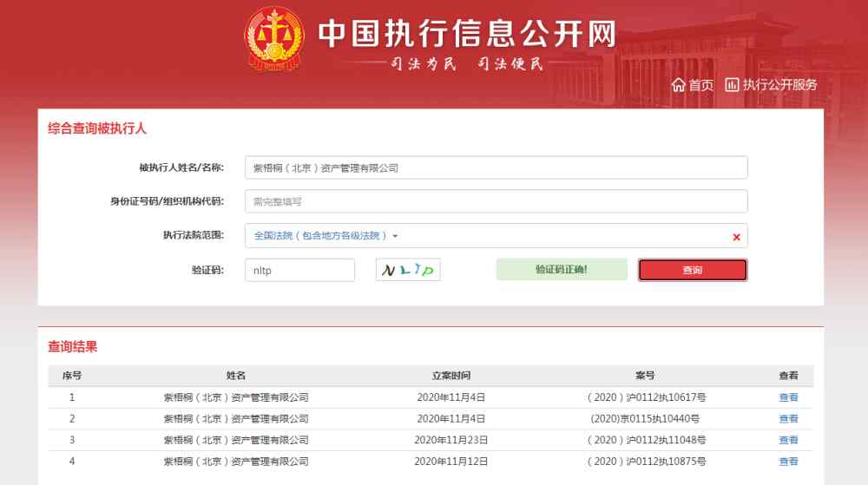The width and height of the screenshot is (868, 485).
Task: Click the 司法为民 司法便民 slogan
Action: tap(467, 63)
